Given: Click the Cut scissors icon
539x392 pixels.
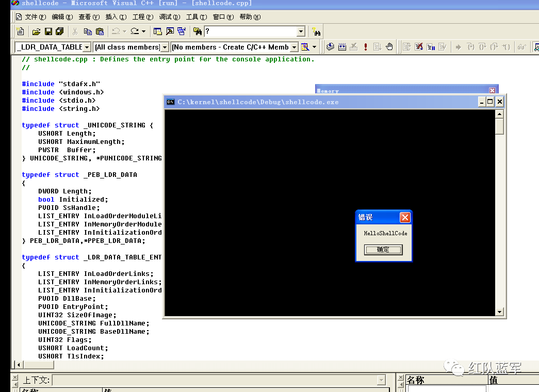Looking at the screenshot, I should (x=75, y=31).
